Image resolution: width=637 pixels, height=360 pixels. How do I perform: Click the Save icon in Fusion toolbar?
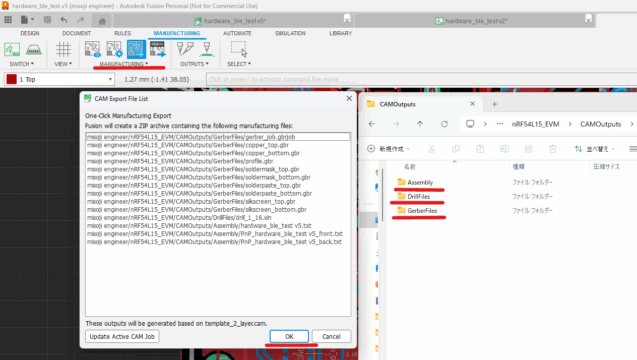tap(47, 20)
